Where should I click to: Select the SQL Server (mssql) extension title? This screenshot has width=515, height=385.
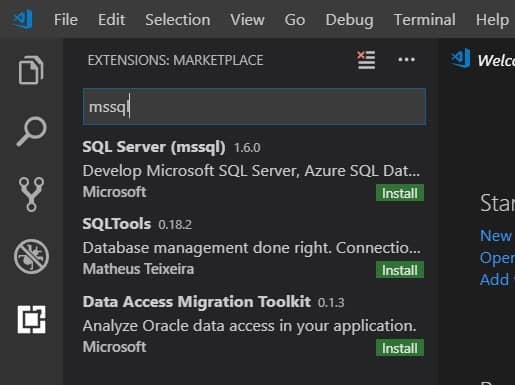tap(154, 147)
